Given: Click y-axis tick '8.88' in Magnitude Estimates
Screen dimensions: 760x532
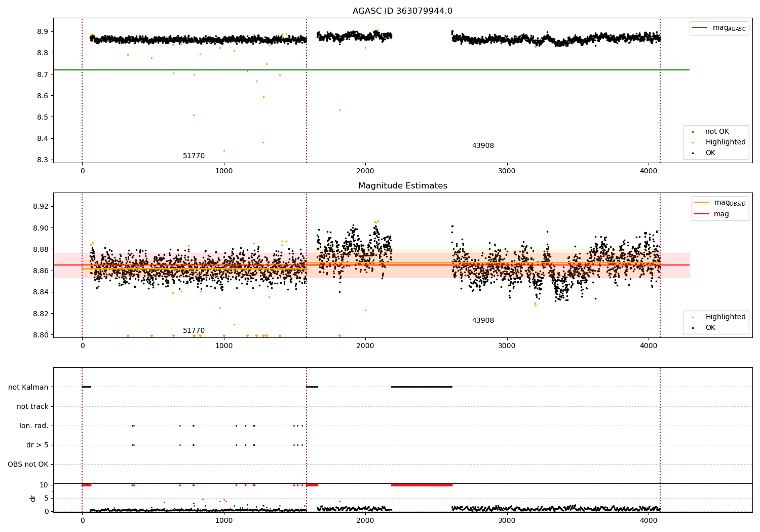Looking at the screenshot, I should pyautogui.click(x=41, y=249).
